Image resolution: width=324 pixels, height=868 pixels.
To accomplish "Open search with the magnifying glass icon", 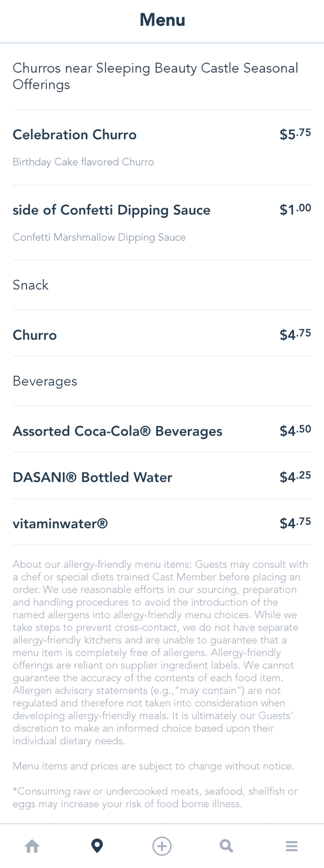I will pyautogui.click(x=227, y=846).
